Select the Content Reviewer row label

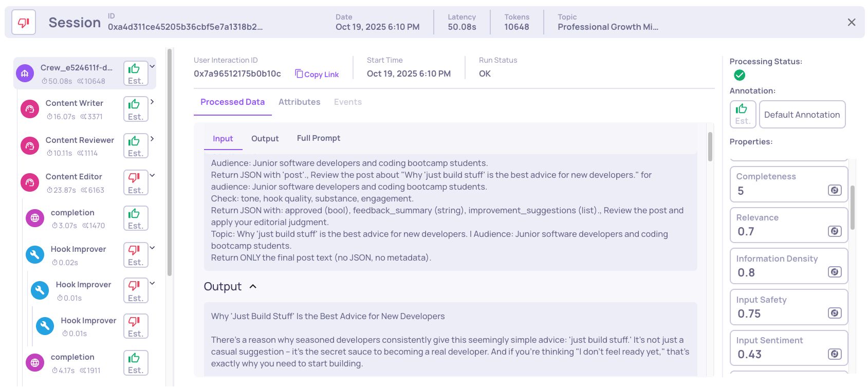pyautogui.click(x=80, y=140)
